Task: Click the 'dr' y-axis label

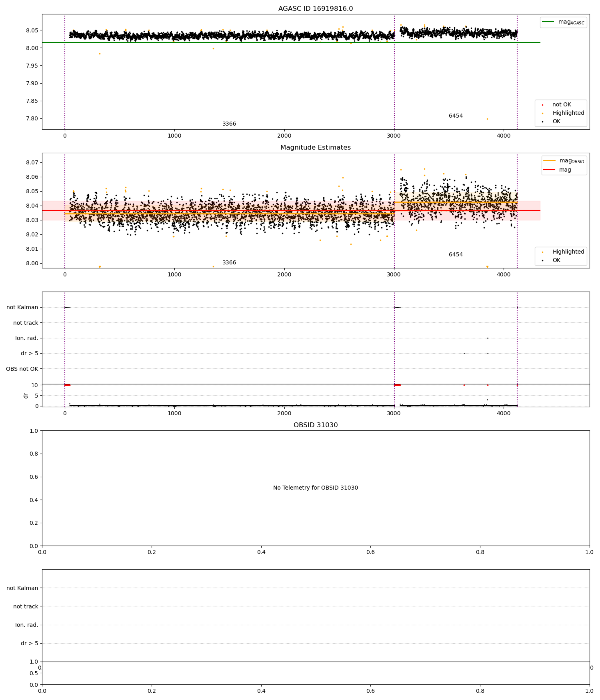Action: 26,396
